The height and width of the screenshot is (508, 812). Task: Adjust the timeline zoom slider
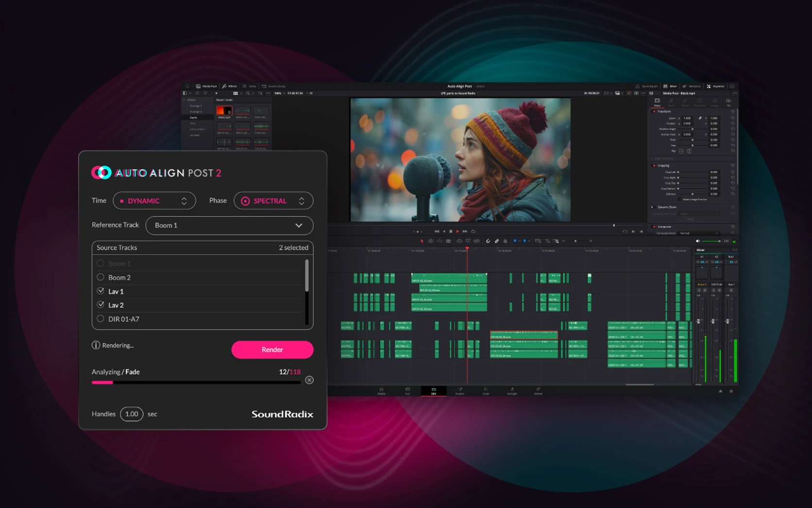(x=576, y=241)
